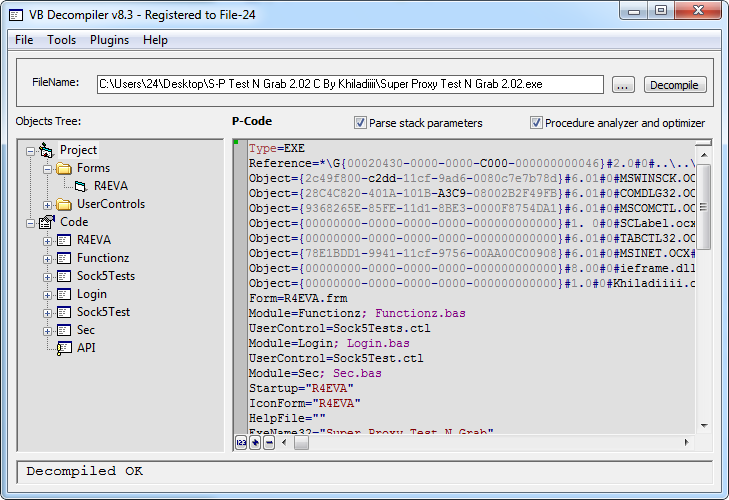The height and width of the screenshot is (500, 729).
Task: Minimize the VB Decompiler window
Action: [x=634, y=10]
